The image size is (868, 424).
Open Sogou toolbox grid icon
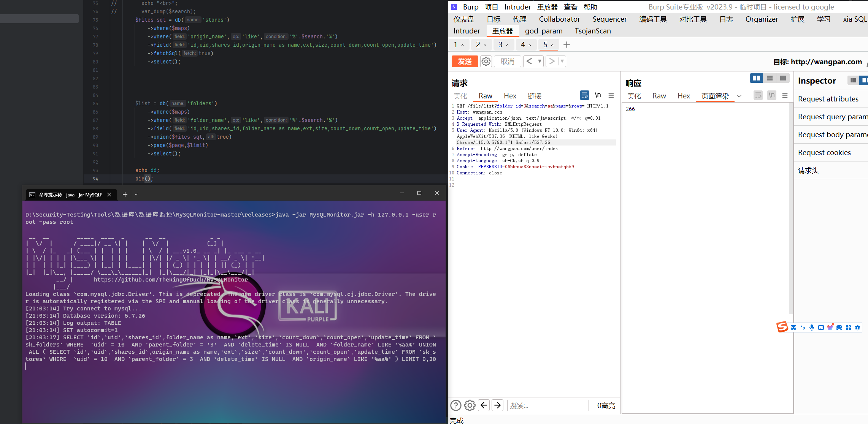point(848,327)
